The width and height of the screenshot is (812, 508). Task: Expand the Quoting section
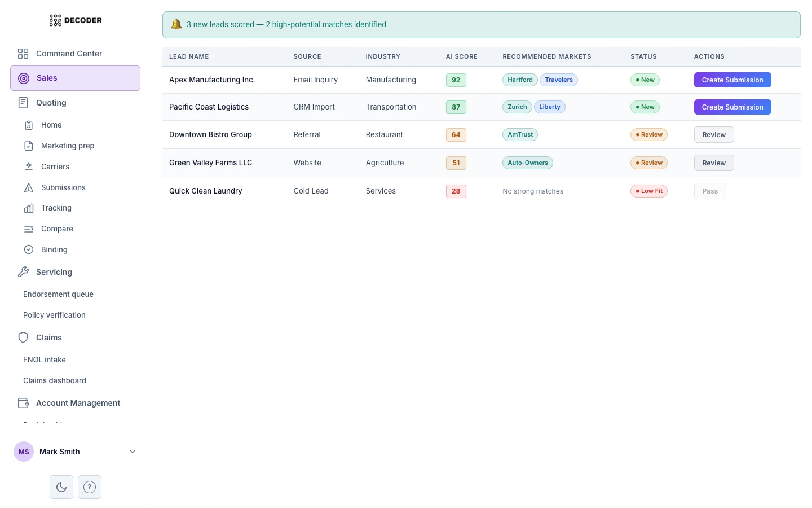point(51,102)
